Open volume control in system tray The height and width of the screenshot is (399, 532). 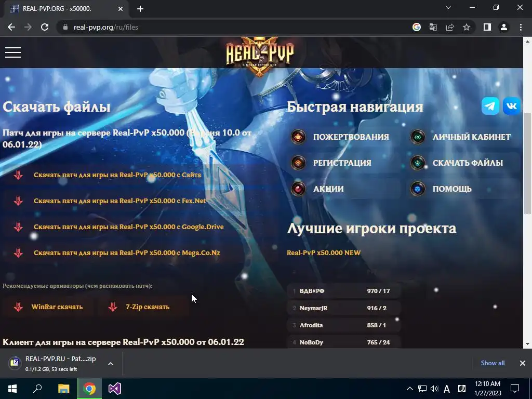(434, 389)
